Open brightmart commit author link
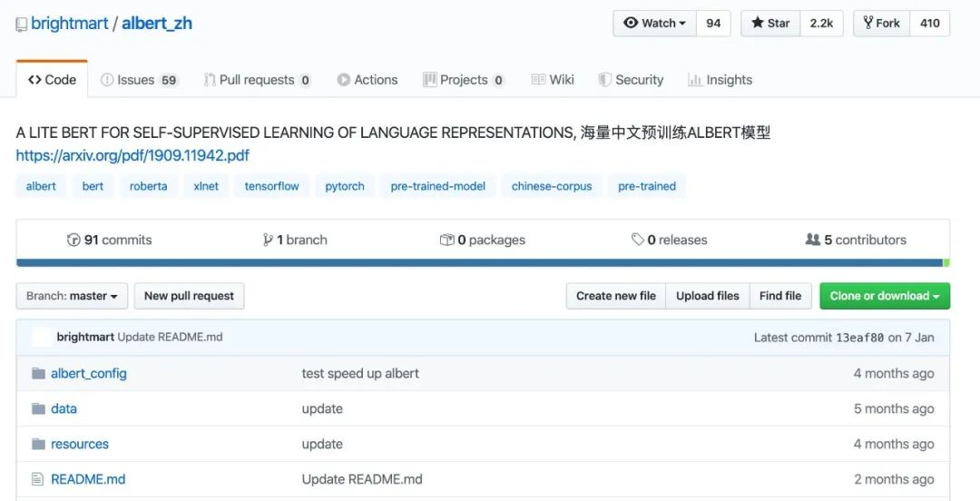Viewport: 980px width, 501px height. pos(85,337)
